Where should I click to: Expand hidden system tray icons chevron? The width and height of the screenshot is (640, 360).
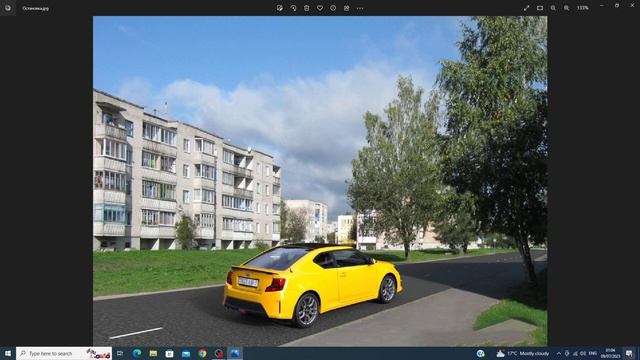point(559,353)
